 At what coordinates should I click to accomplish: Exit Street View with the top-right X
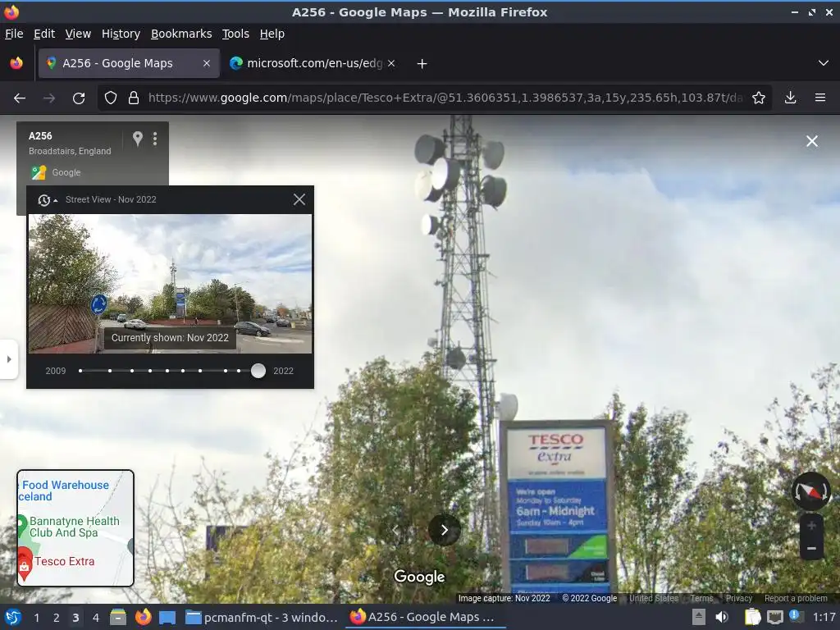pos(812,141)
